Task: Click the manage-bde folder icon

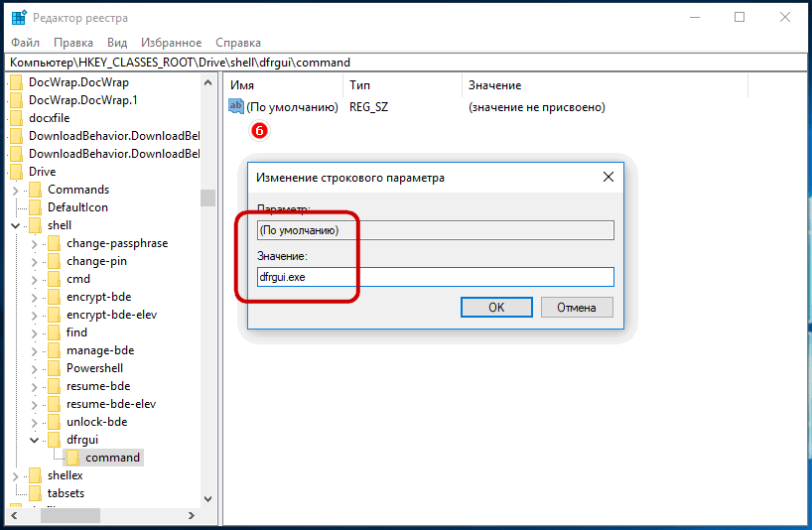Action: [x=54, y=350]
